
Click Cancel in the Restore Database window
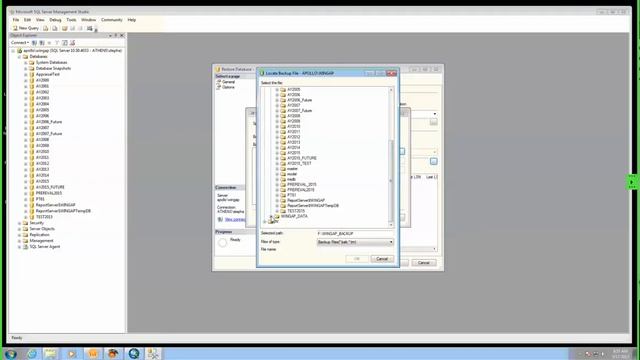click(x=424, y=262)
